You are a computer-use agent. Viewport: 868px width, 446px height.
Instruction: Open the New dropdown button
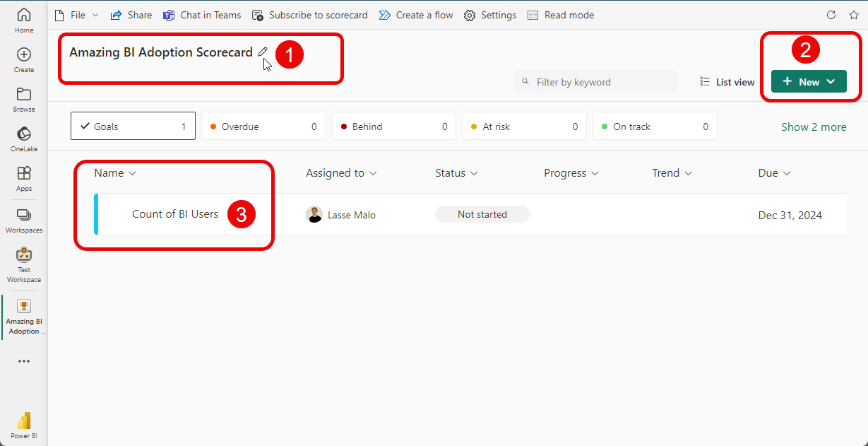pyautogui.click(x=809, y=81)
